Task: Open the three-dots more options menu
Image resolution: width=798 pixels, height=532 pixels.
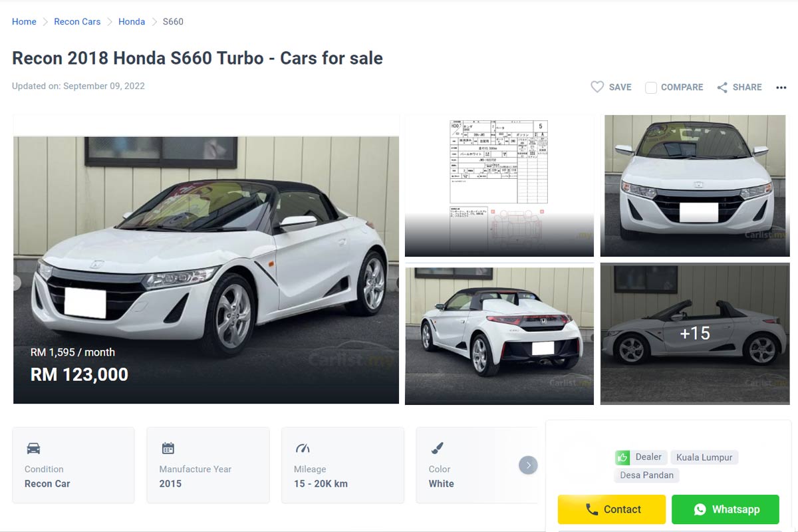Action: tap(781, 87)
